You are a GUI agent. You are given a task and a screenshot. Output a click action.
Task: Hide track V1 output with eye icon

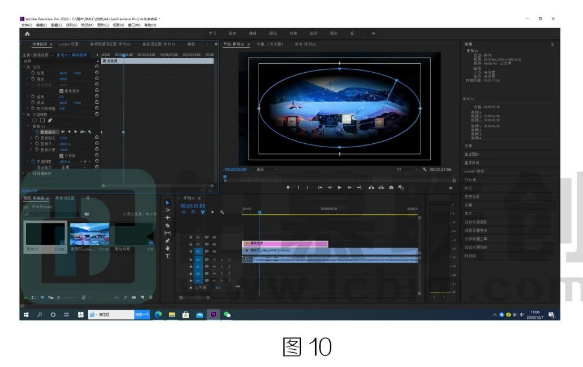214,252
